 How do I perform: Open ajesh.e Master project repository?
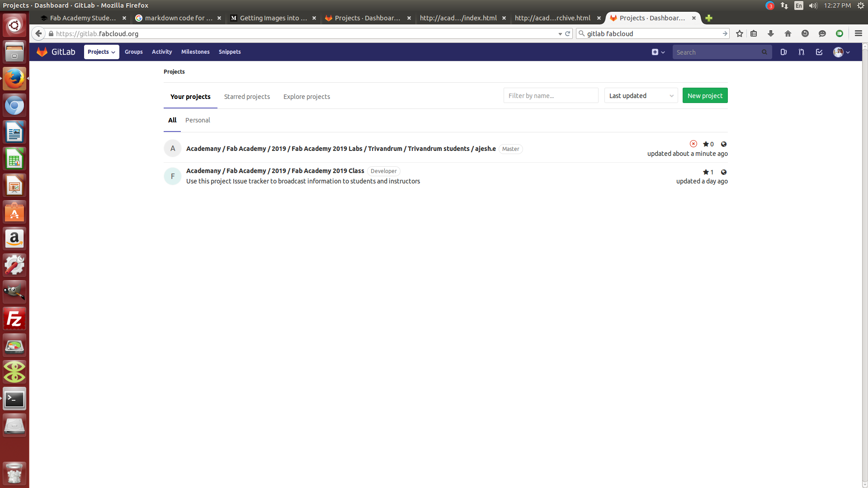[x=340, y=148]
